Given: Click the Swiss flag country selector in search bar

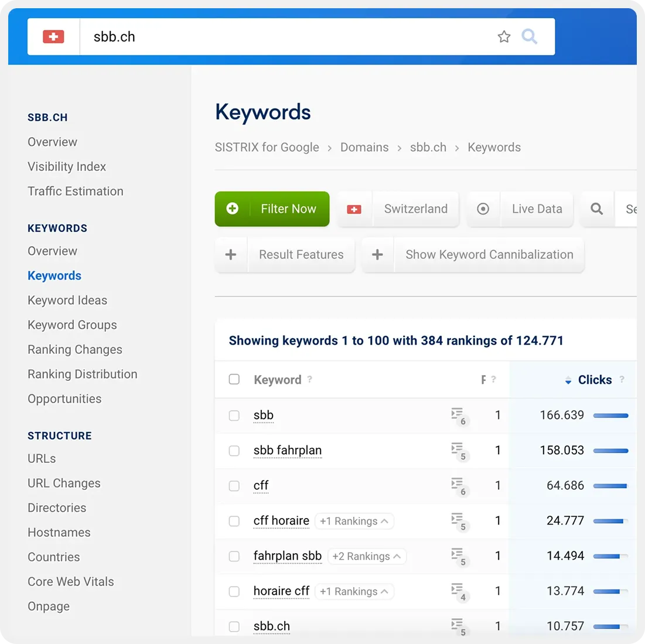Looking at the screenshot, I should (x=53, y=36).
